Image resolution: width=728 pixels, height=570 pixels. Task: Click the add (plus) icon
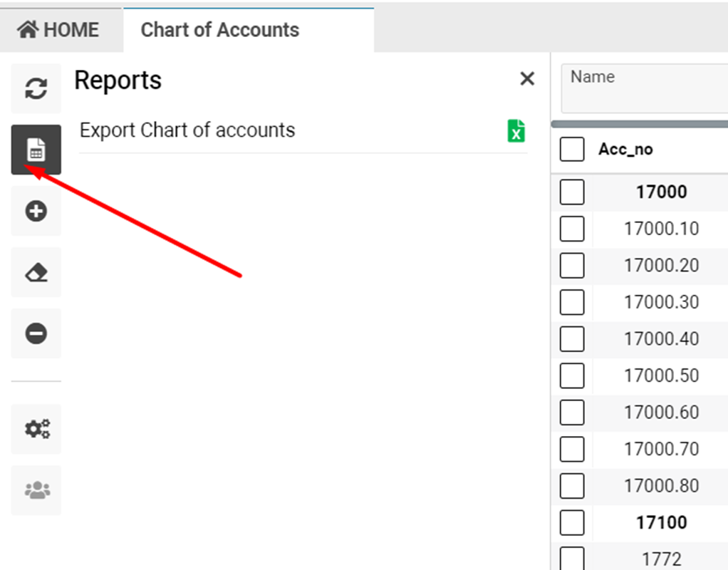(36, 211)
